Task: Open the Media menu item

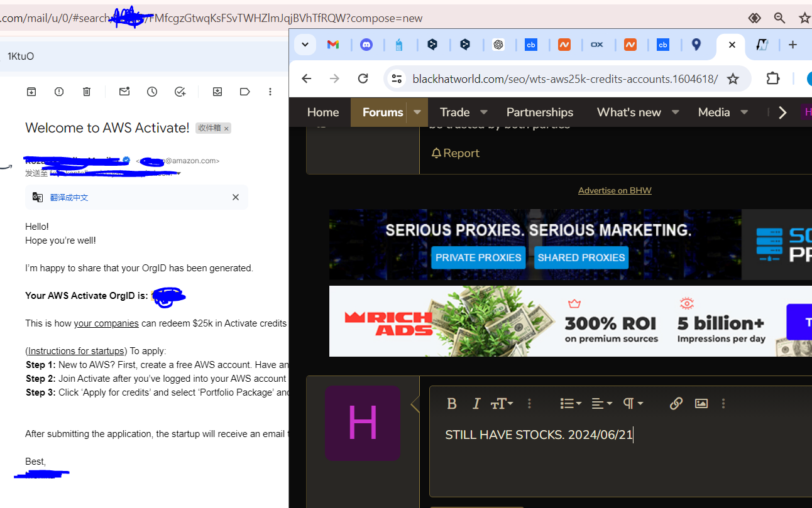Action: tap(714, 112)
